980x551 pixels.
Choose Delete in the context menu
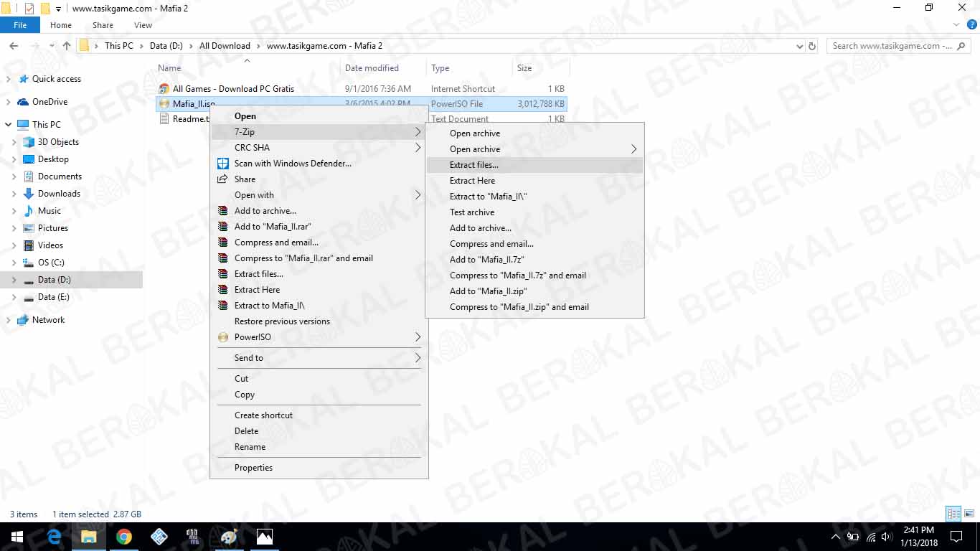pos(319,431)
